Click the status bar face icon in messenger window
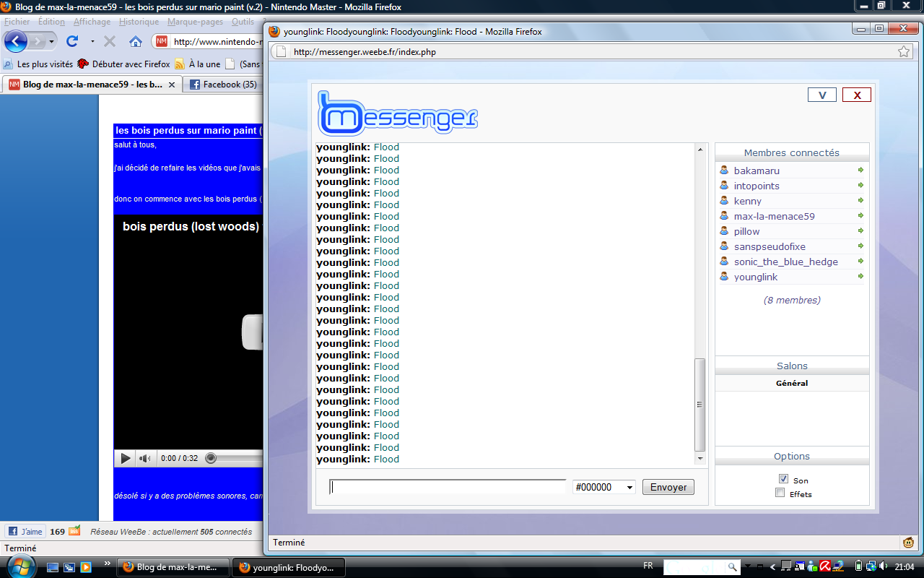The width and height of the screenshot is (924, 578). 908,542
